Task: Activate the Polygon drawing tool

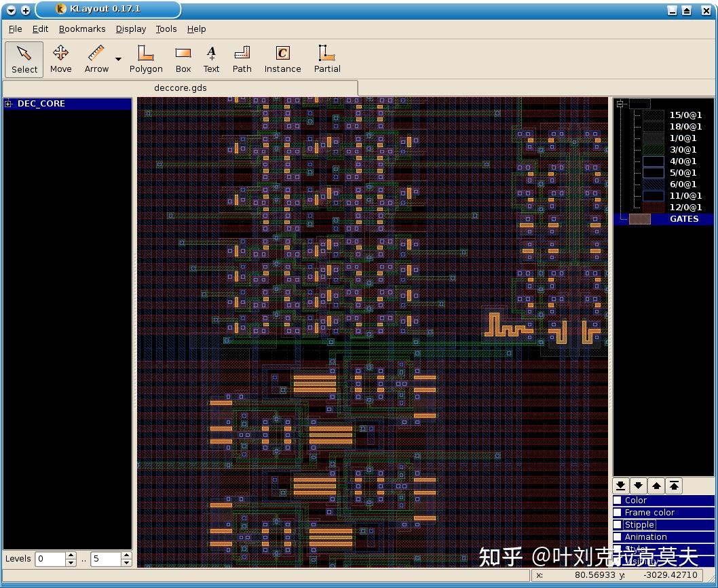Action: 145,59
